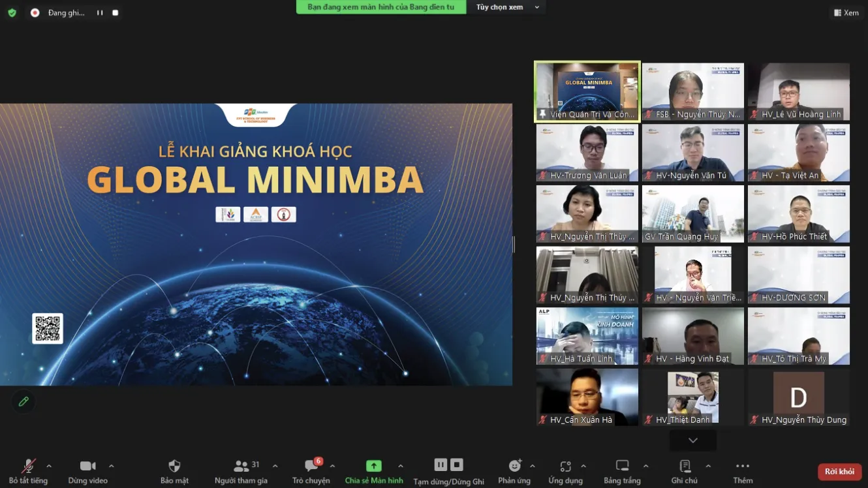Screen dimensions: 868x488
Task: Click muted mic icon on HV-Nguyễn Văn Tú
Action: (649, 175)
